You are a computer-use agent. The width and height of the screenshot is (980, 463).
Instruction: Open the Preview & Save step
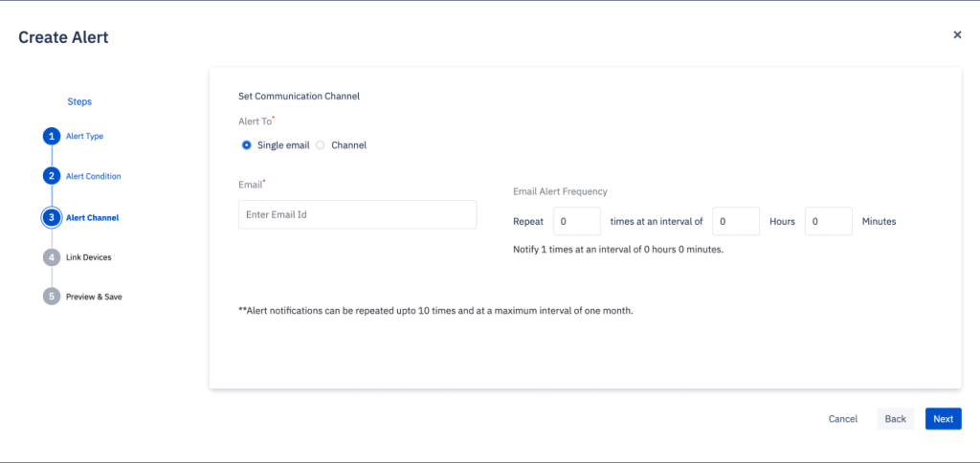point(94,297)
